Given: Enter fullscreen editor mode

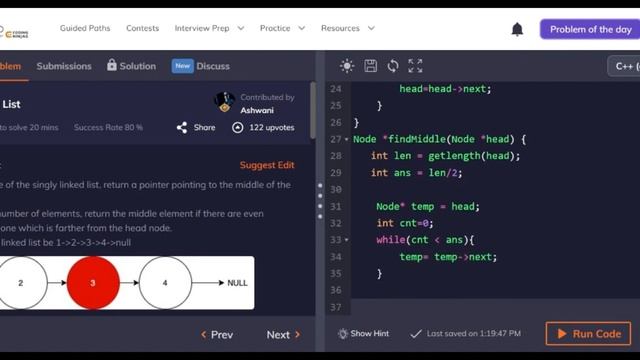Looking at the screenshot, I should pyautogui.click(x=415, y=66).
